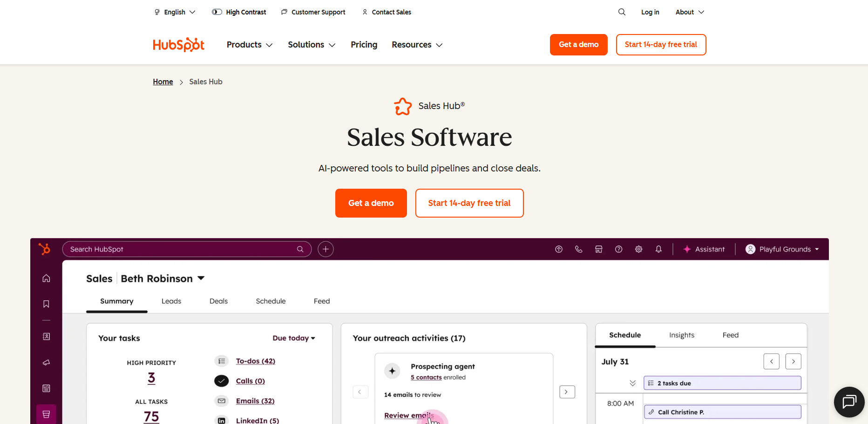Open the phone calling icon
Viewport: 868px width, 424px height.
579,249
